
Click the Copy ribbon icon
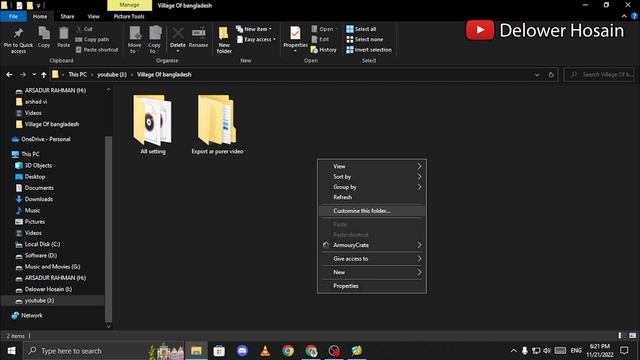click(x=44, y=37)
